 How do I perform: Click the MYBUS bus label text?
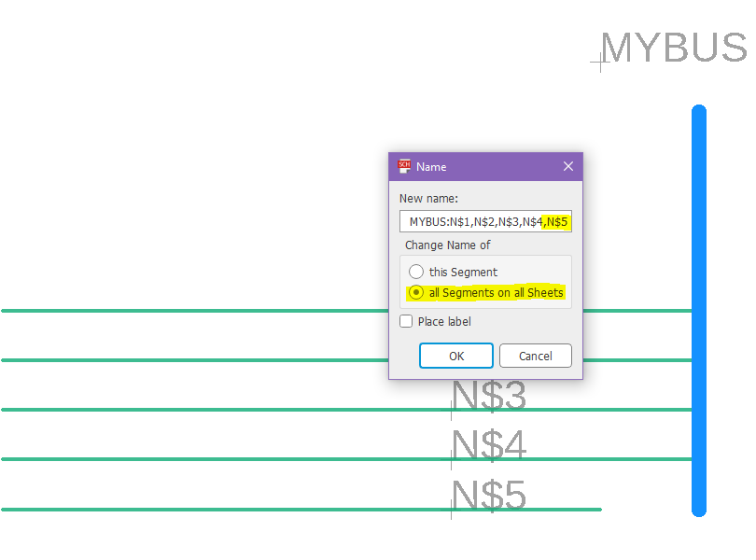pos(674,48)
